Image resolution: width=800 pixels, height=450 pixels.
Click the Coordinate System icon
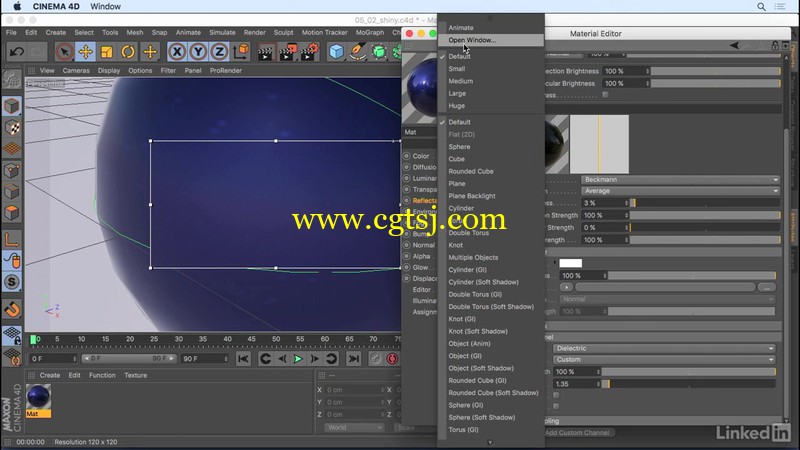(241, 52)
